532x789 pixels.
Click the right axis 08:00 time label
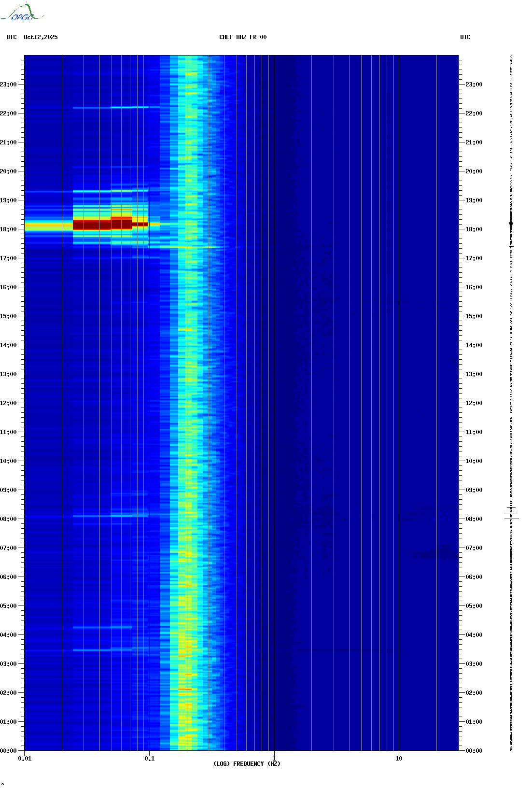[474, 519]
